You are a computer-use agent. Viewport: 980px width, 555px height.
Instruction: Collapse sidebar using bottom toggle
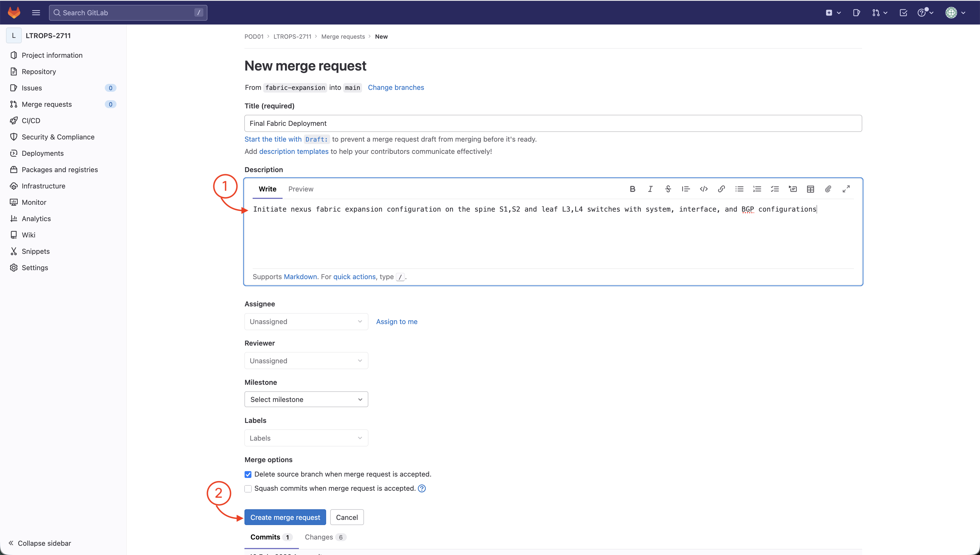coord(40,543)
